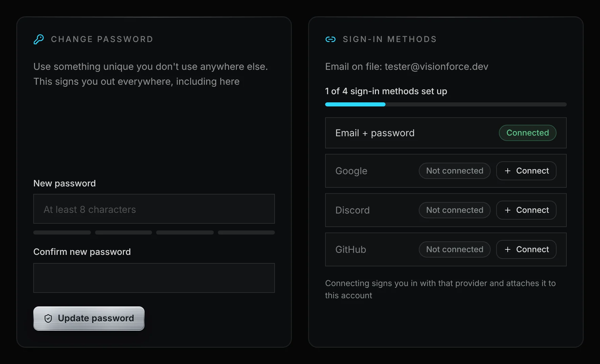This screenshot has height=364, width=600.
Task: Click the first password strength meter segment
Action: (x=62, y=232)
